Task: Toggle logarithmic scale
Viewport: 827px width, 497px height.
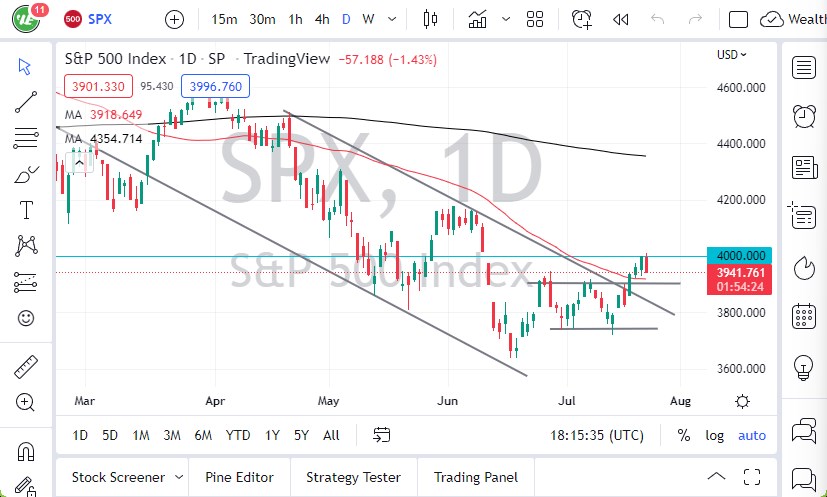Action: point(714,435)
